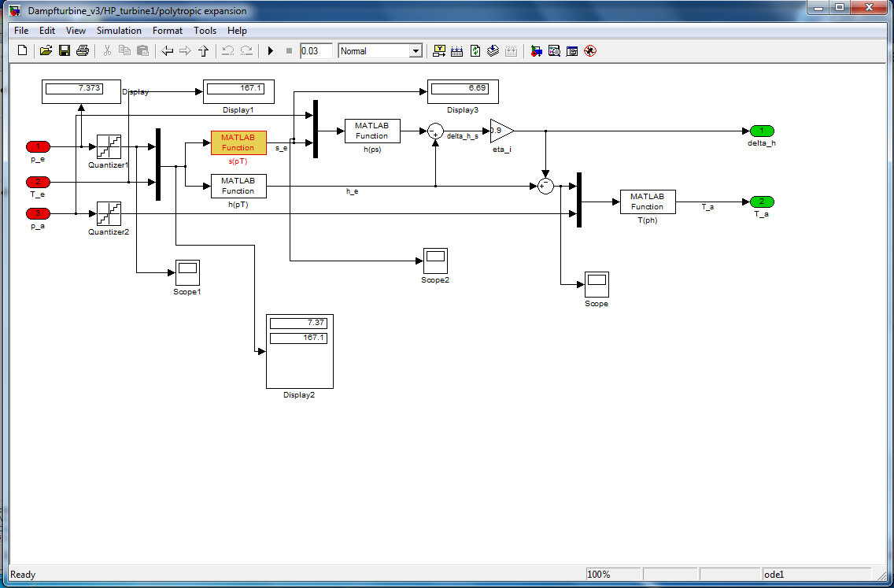Image resolution: width=894 pixels, height=588 pixels.
Task: Select the Quantizer1 block
Action: (x=109, y=146)
